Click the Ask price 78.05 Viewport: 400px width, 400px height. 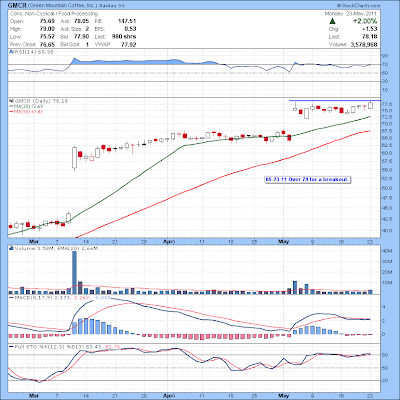[82, 21]
